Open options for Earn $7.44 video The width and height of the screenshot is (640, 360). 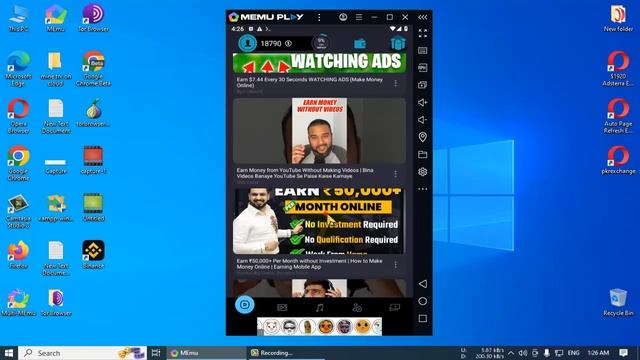pyautogui.click(x=396, y=84)
